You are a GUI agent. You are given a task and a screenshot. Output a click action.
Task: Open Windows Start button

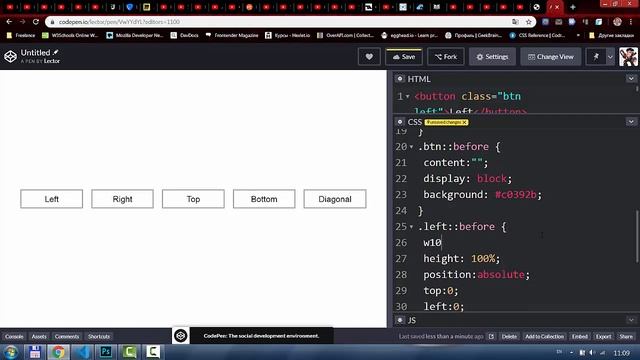[x=11, y=352]
